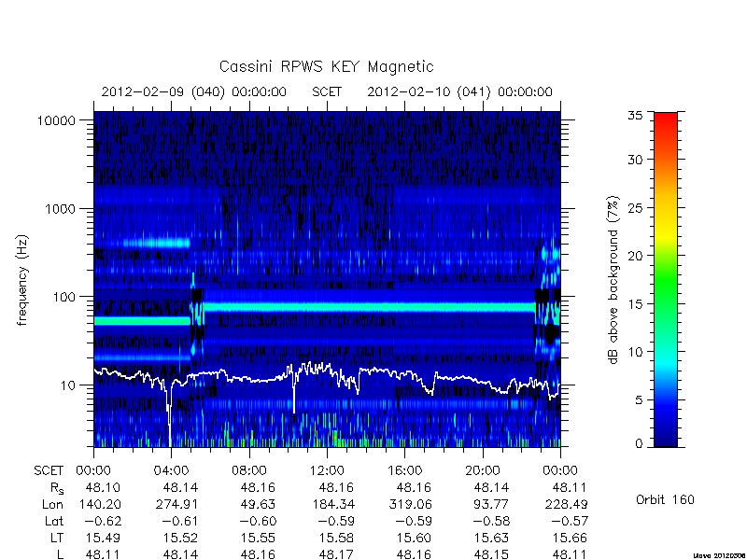Screen dimensions: 747x560
Task: Click the local time value '15.52'
Action: (x=180, y=538)
